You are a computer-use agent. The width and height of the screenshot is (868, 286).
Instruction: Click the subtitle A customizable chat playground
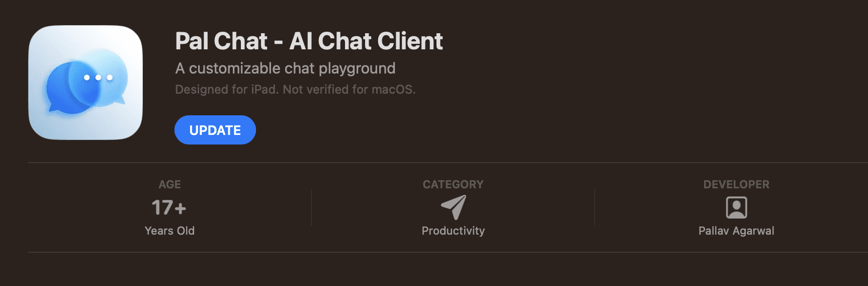pos(285,68)
